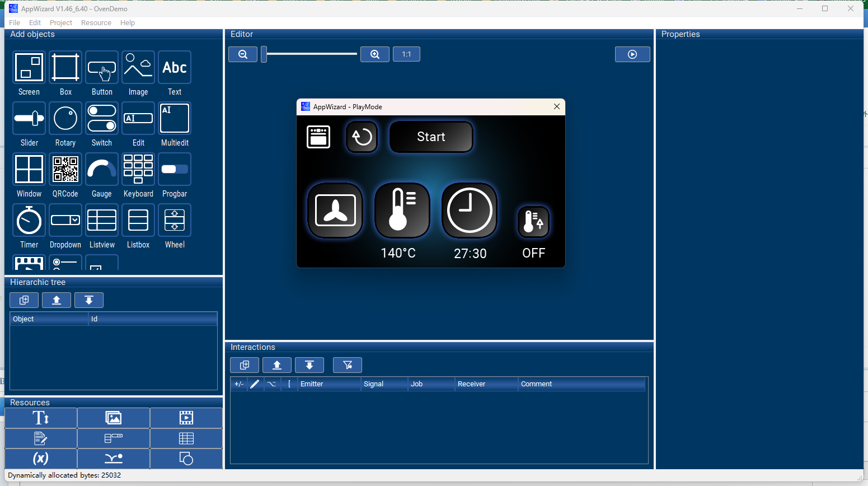Select the clock timer button

click(470, 211)
